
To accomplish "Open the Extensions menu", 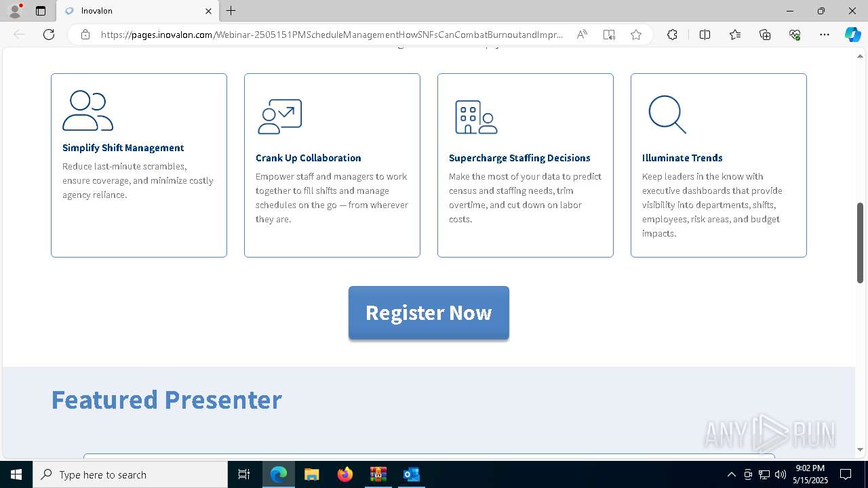I will tap(672, 35).
